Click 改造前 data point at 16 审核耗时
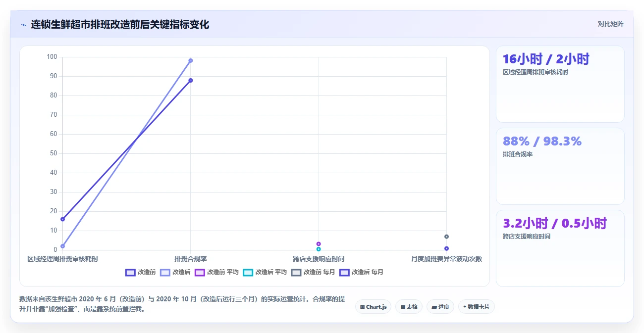Image resolution: width=644 pixels, height=333 pixels. tap(62, 219)
